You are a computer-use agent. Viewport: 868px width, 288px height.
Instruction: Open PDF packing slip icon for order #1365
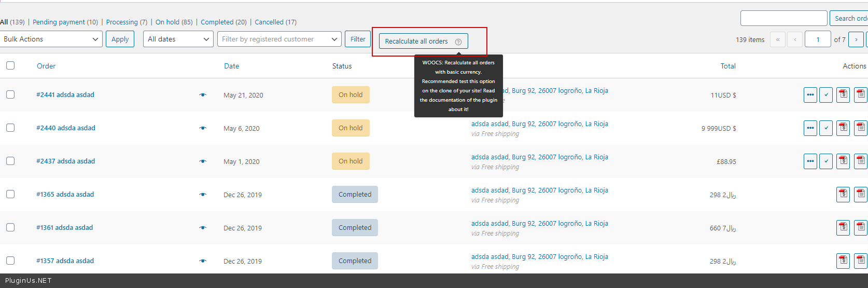(x=861, y=195)
